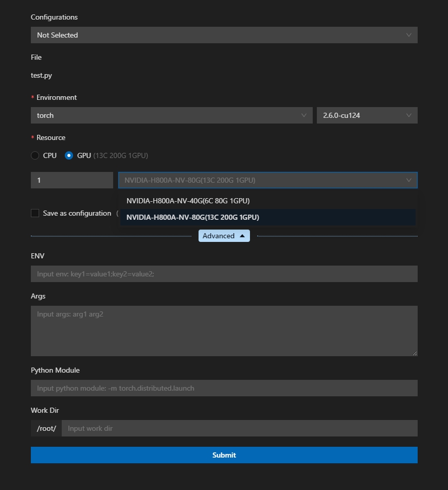The width and height of the screenshot is (448, 490).
Task: Click the required asterisk beside Resource
Action: tap(32, 137)
